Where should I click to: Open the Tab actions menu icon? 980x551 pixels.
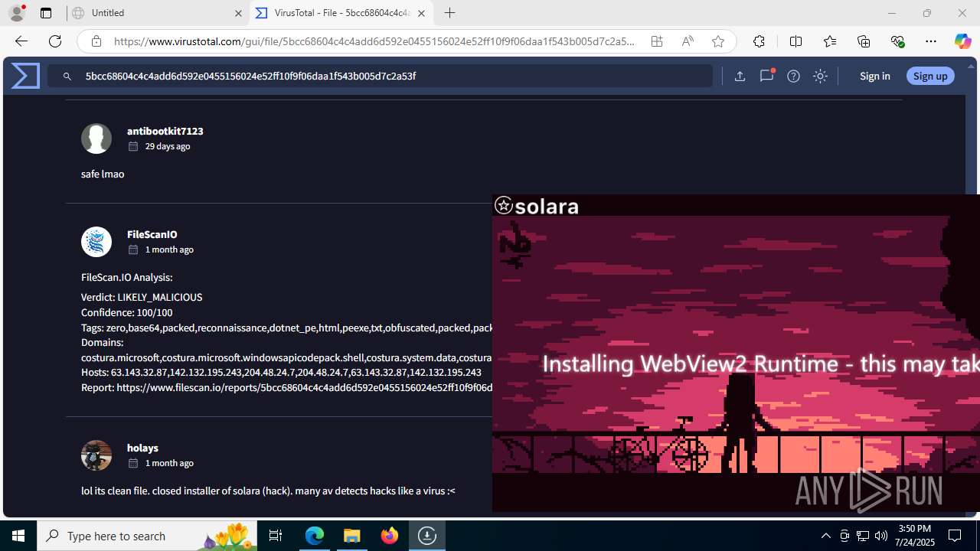(x=45, y=13)
